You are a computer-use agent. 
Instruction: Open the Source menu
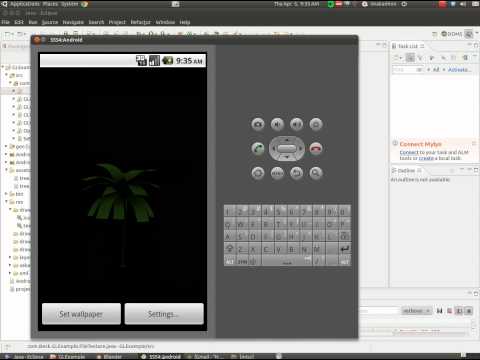coord(50,22)
